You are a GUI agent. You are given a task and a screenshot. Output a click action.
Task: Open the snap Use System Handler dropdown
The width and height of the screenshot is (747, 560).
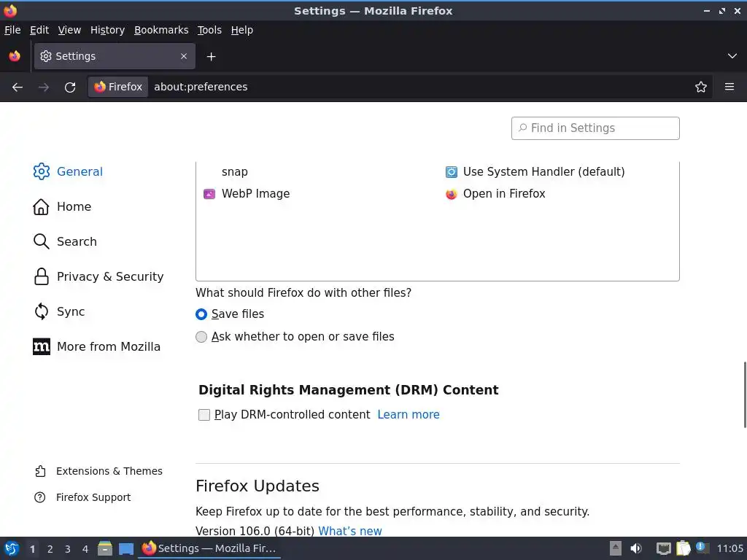pyautogui.click(x=543, y=172)
